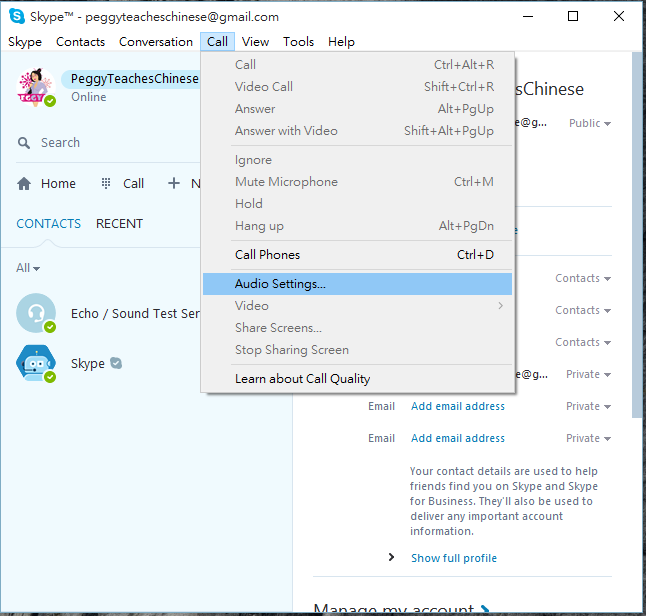Click the profile pane vertical scrollbar
This screenshot has width=646, height=616.
pyautogui.click(x=637, y=235)
